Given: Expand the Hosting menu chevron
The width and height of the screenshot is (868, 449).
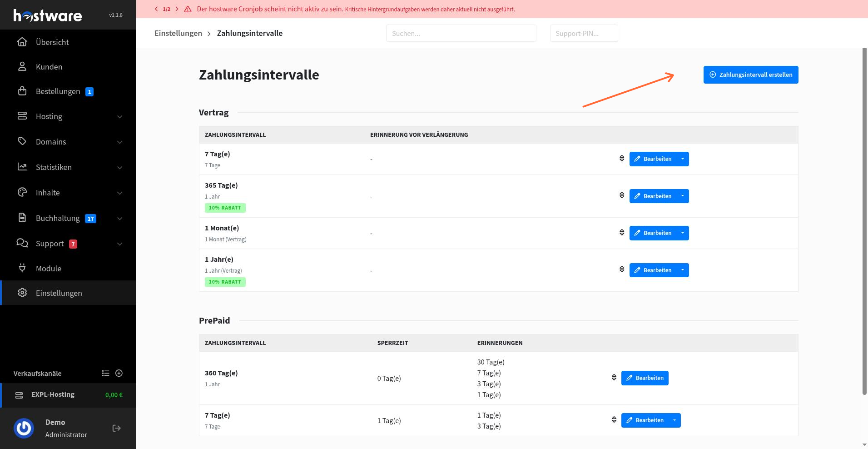Looking at the screenshot, I should [120, 117].
